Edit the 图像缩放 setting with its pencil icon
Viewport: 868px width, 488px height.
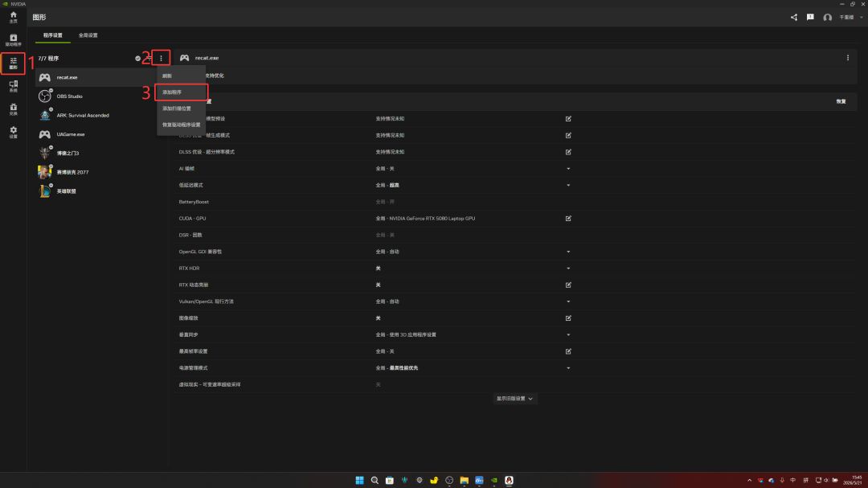click(x=568, y=318)
